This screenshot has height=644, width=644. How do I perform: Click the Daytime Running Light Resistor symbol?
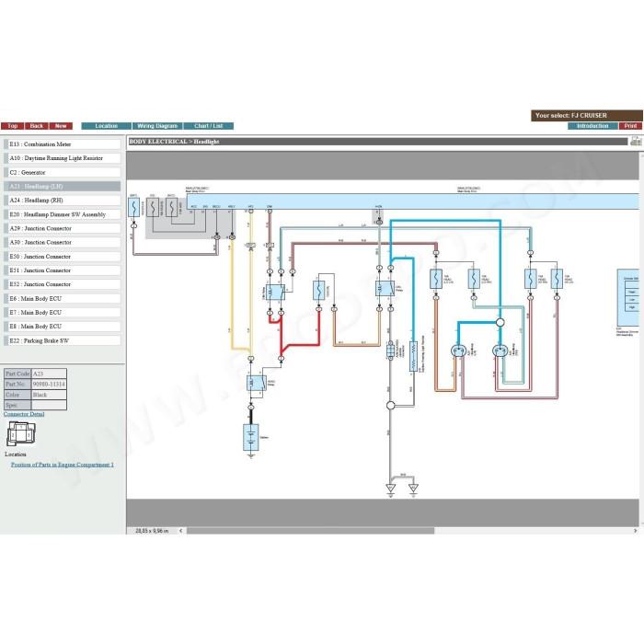pos(414,357)
